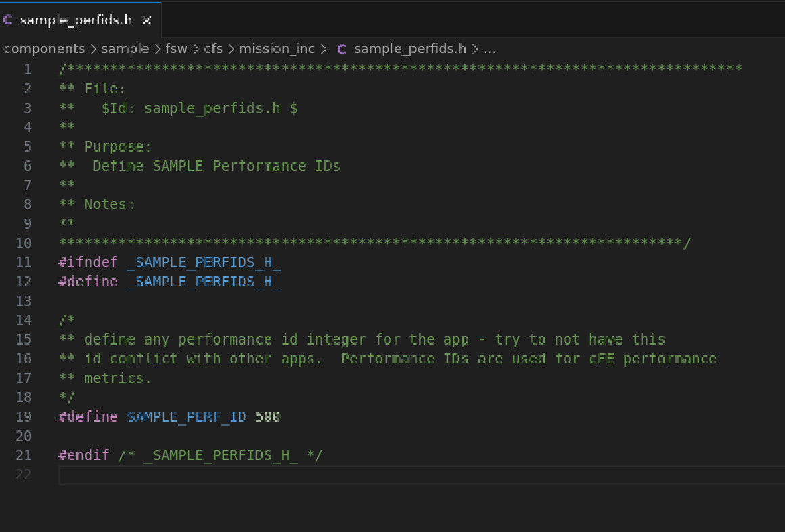Click _SAMPLE_PERFIDS_H_ on the #ifndef line
785x532 pixels.
pos(204,262)
